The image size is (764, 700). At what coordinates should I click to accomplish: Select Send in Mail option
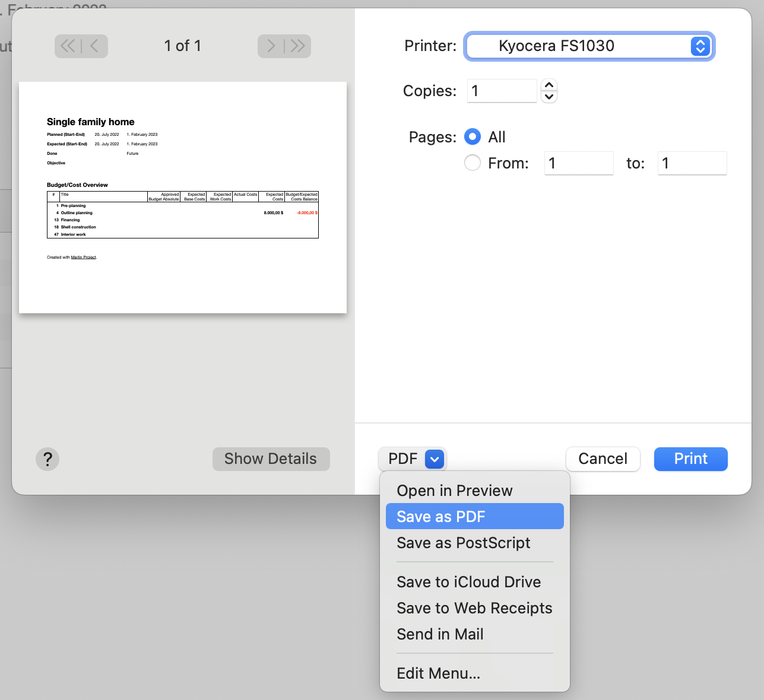coord(440,634)
